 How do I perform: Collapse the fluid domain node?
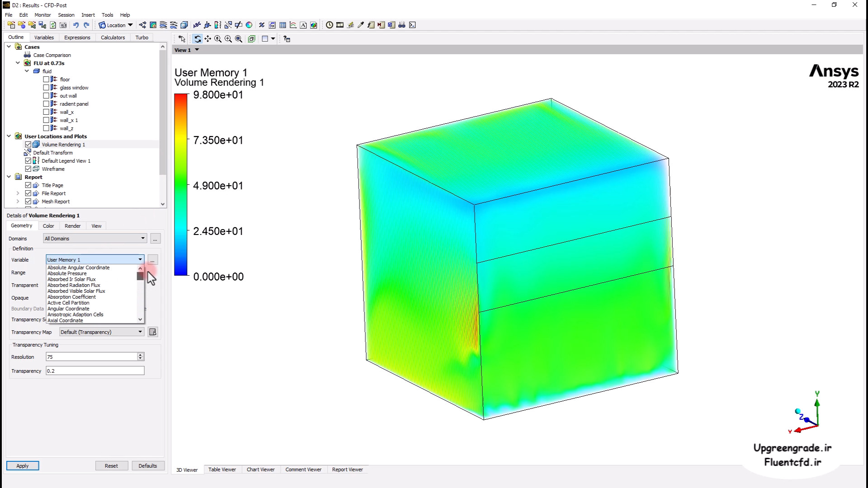27,71
